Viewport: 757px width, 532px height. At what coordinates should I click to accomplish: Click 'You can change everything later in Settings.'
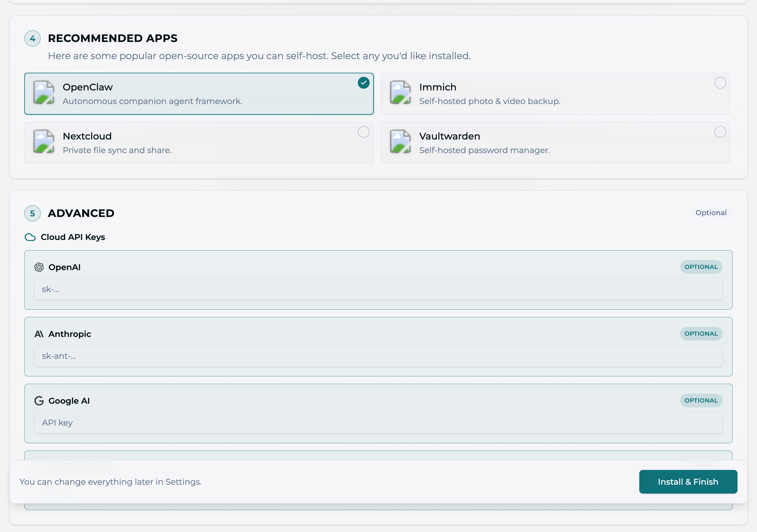pos(111,482)
